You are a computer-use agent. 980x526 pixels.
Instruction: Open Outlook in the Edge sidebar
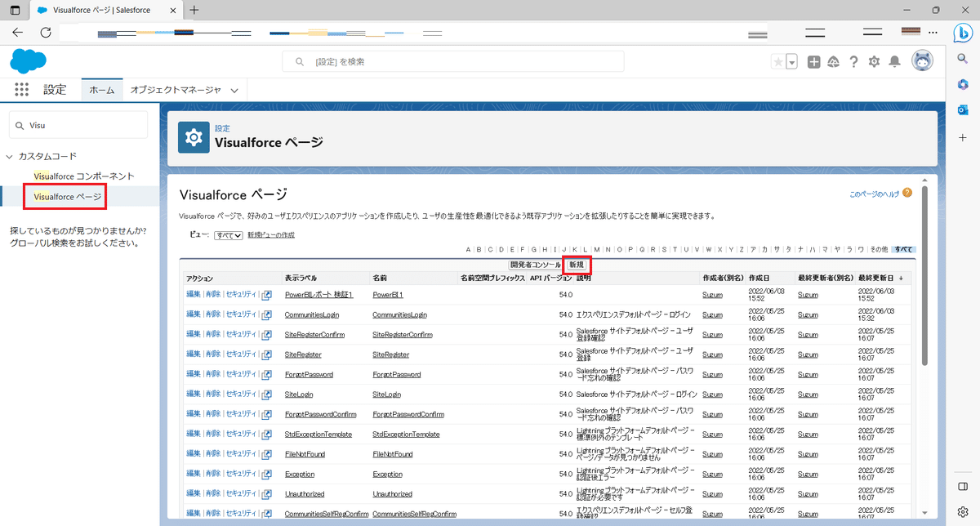point(963,110)
